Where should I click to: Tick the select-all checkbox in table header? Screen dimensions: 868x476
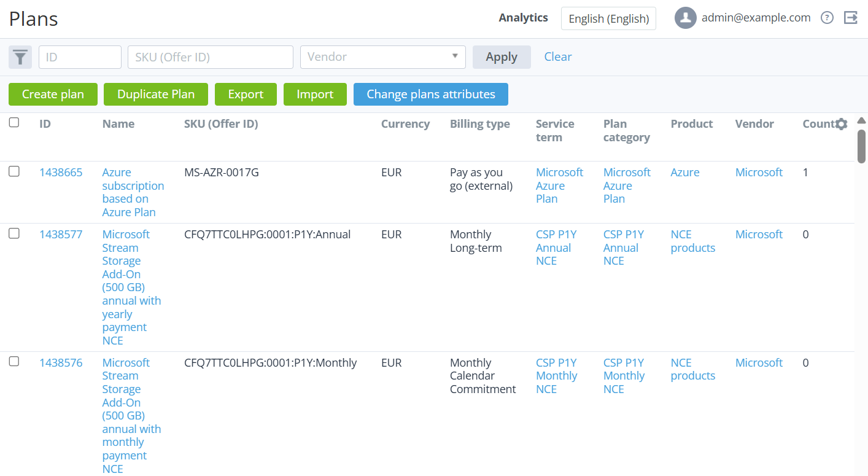14,122
